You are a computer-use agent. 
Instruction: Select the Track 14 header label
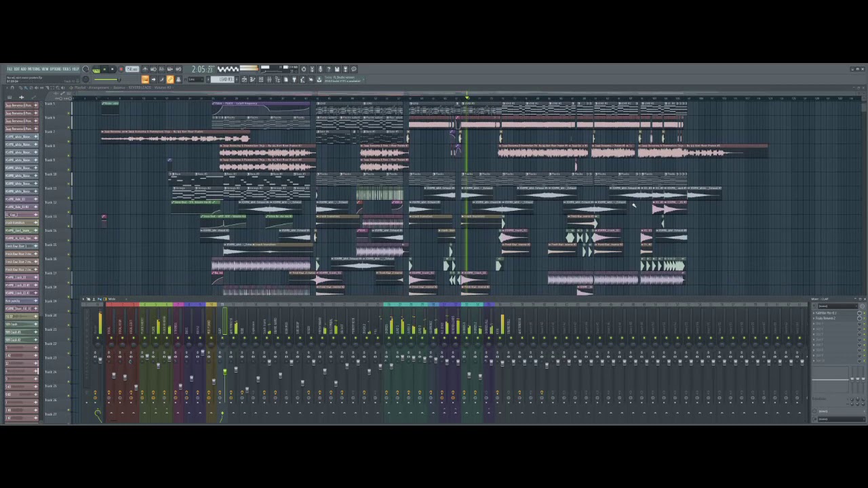50,230
